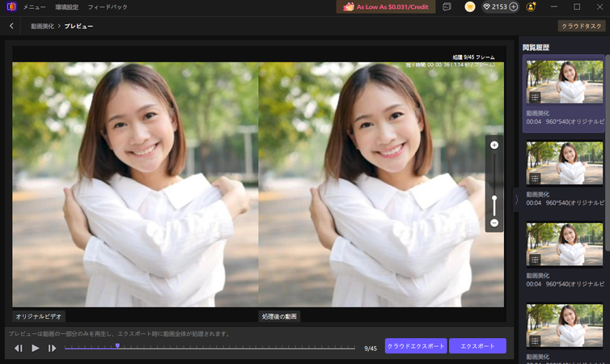Open the user account icon
610x364 pixels.
pos(531,6)
